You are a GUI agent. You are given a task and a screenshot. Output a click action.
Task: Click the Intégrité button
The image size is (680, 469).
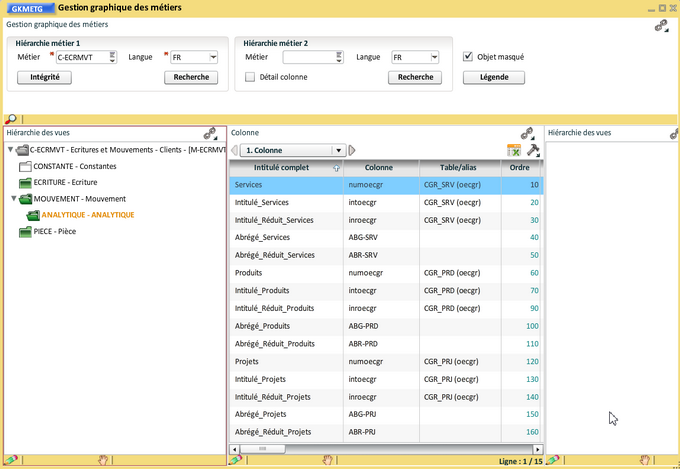coord(45,77)
